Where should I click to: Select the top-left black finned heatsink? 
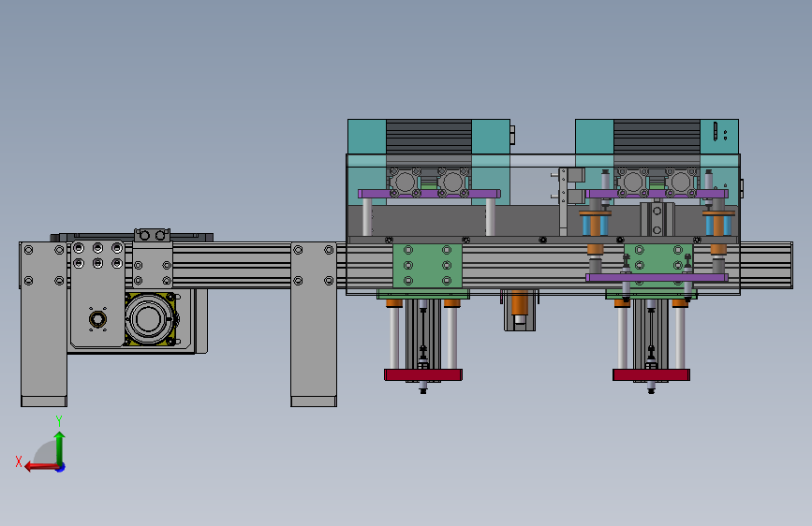429,137
